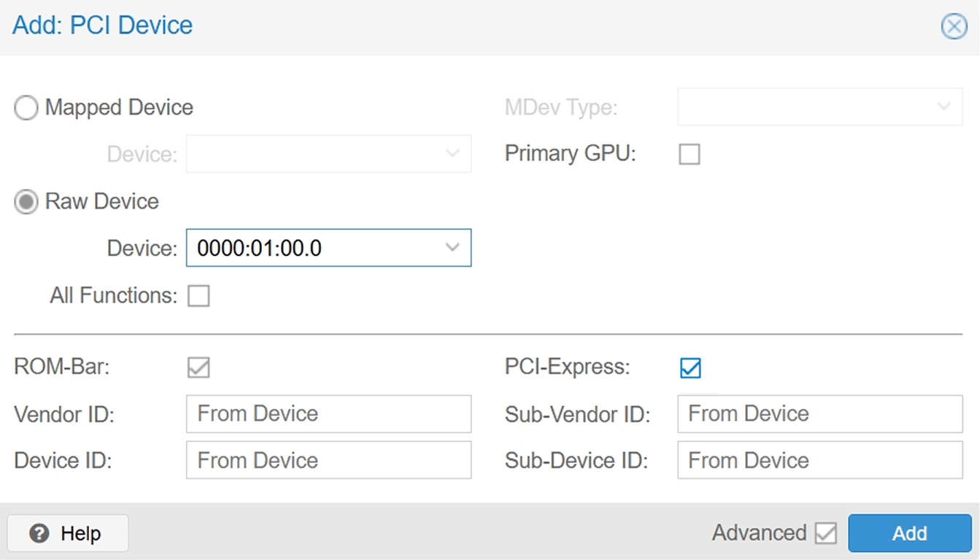Click the Sub-Vendor ID text field
Viewport: 980px width, 560px height.
coord(819,414)
